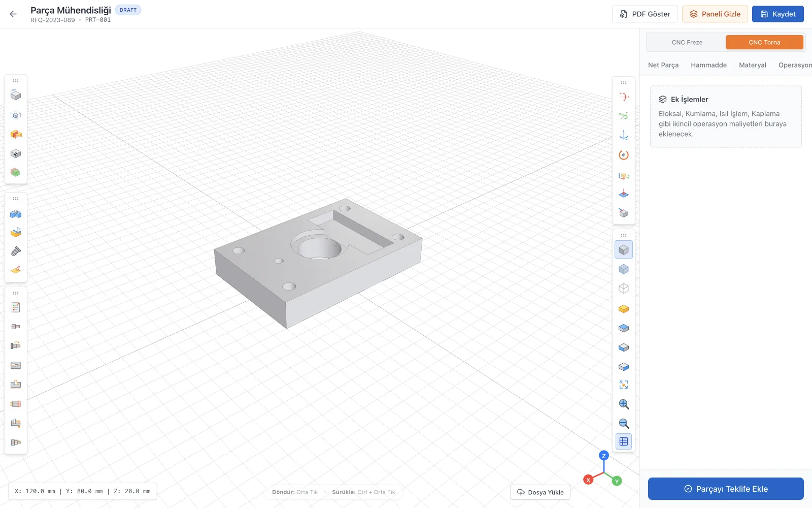Click the top left toolbar drag handle

click(x=16, y=81)
